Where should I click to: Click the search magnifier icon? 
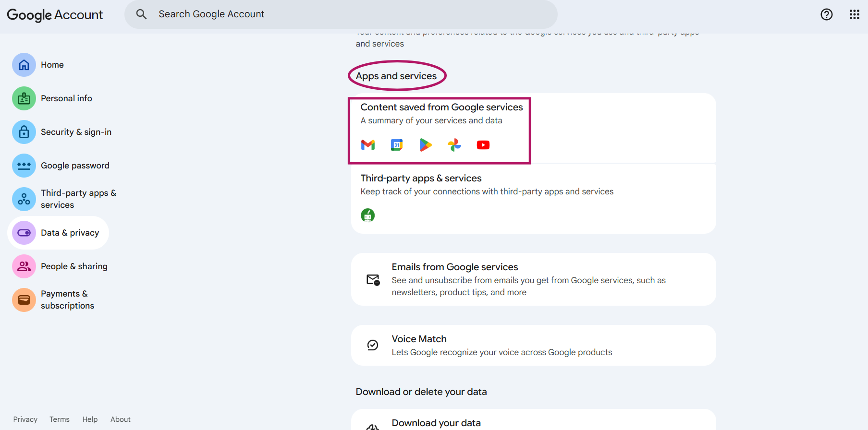tap(141, 14)
